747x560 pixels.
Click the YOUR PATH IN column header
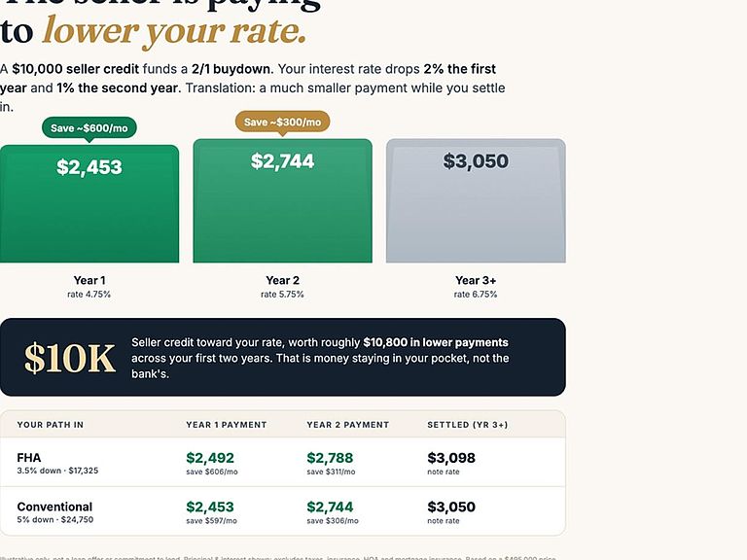click(x=51, y=425)
